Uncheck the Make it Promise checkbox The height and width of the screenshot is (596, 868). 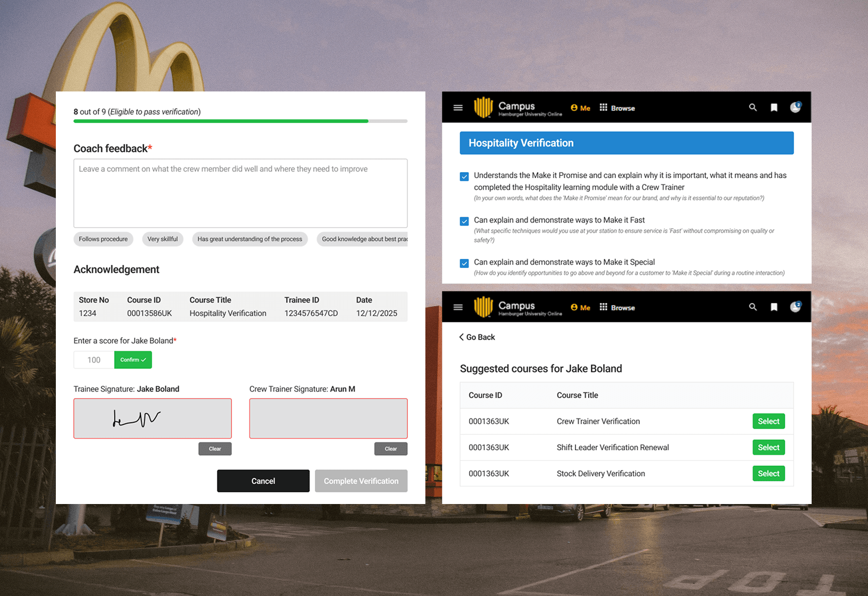tap(464, 177)
